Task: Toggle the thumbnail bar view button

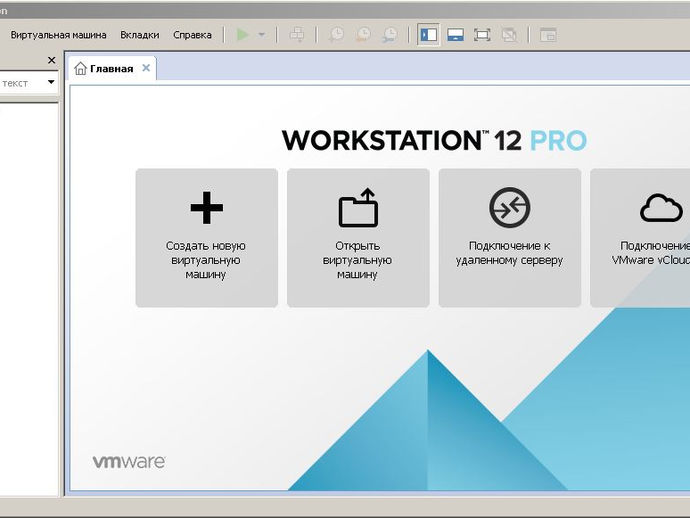Action: [455, 35]
